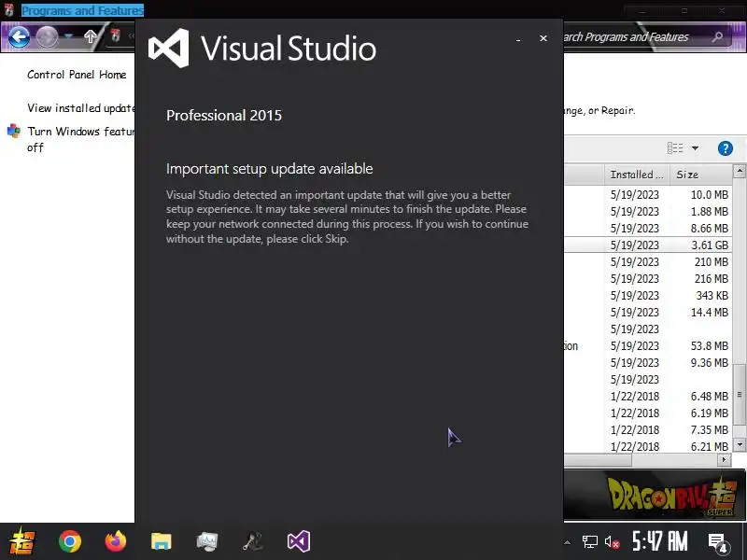The image size is (747, 560).
Task: Select the row with size 53.8 MB
Action: click(x=648, y=345)
